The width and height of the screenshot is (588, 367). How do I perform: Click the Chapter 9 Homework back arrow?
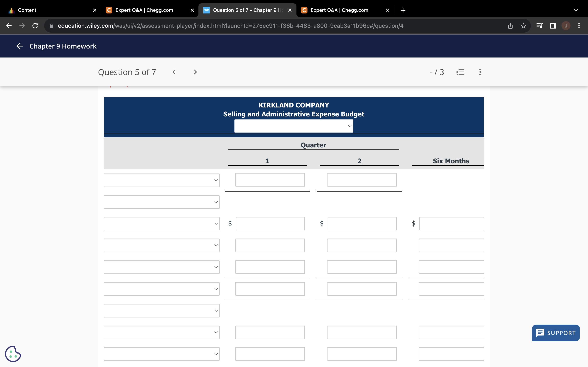[x=19, y=46]
